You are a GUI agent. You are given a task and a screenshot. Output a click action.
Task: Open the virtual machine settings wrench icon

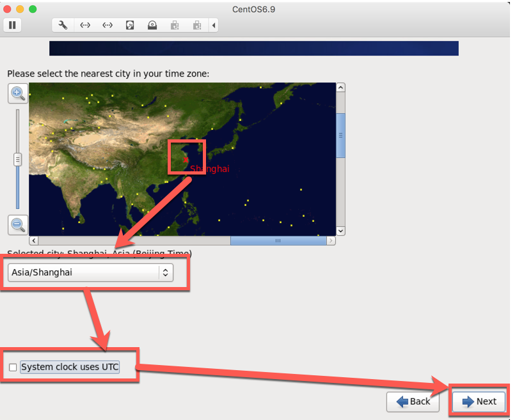pyautogui.click(x=62, y=25)
